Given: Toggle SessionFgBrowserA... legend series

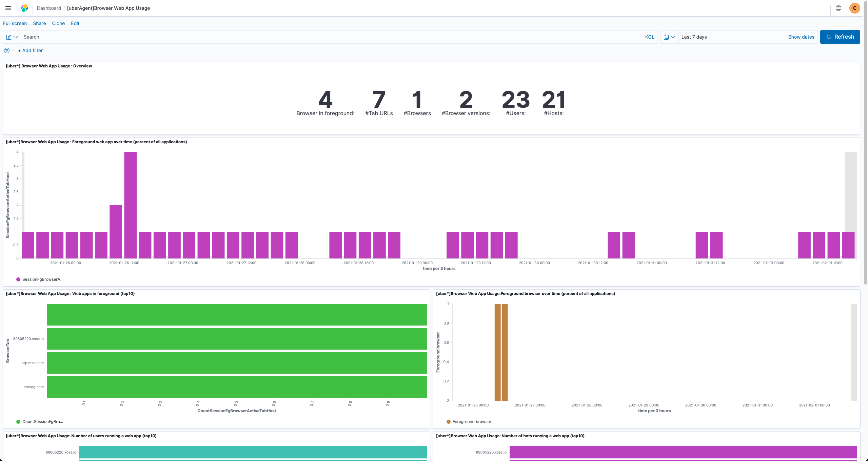Looking at the screenshot, I should pos(43,279).
